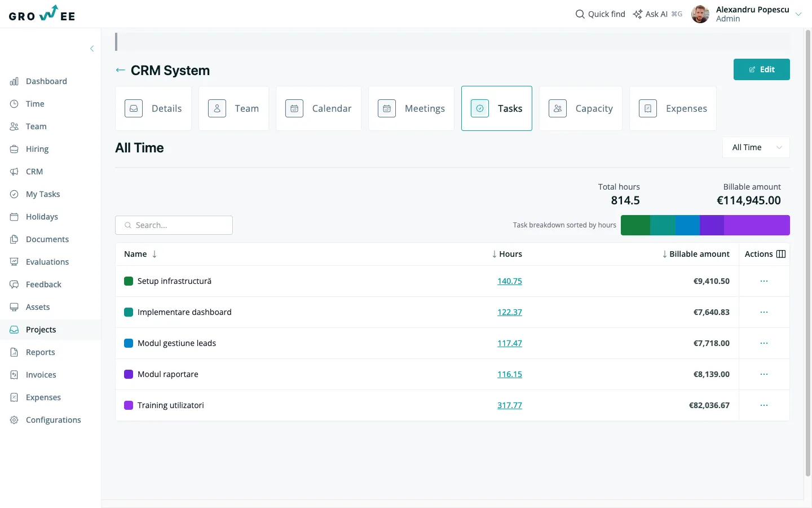Click the purple segment of task breakdown bar
The height and width of the screenshot is (508, 812).
757,225
